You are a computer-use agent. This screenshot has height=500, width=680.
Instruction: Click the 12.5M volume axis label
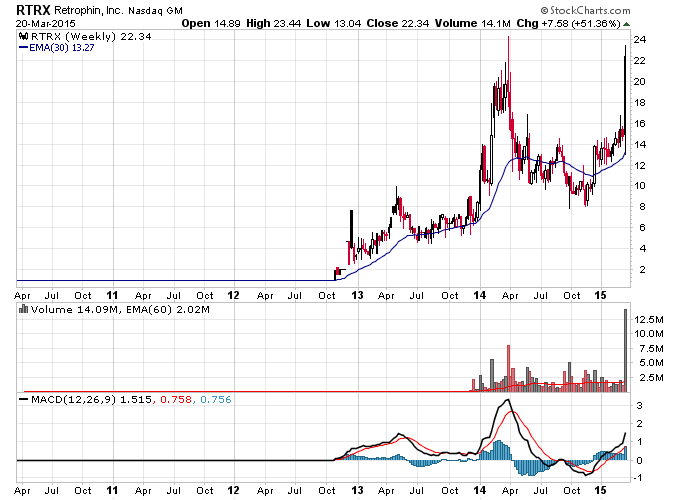[649, 320]
